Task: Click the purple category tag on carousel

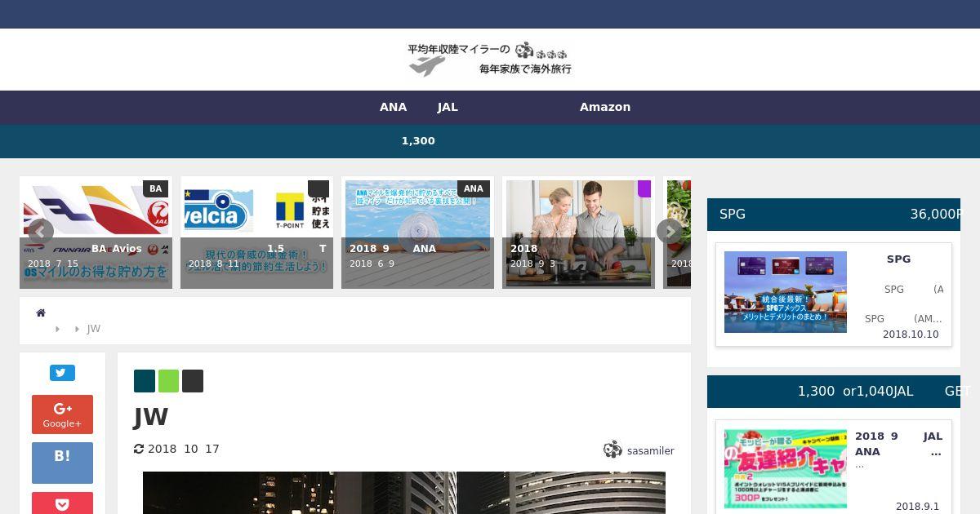Action: pos(644,188)
